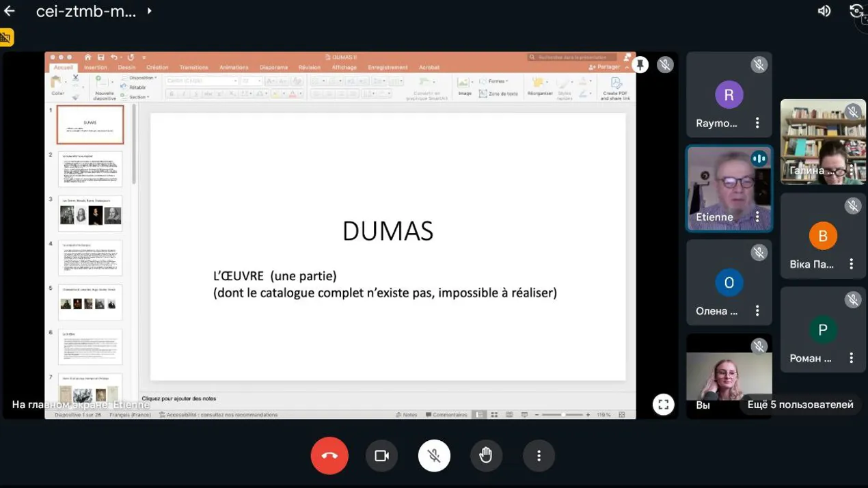
Task: Tap the speaking indicator on Etienne's tile
Action: [759, 159]
